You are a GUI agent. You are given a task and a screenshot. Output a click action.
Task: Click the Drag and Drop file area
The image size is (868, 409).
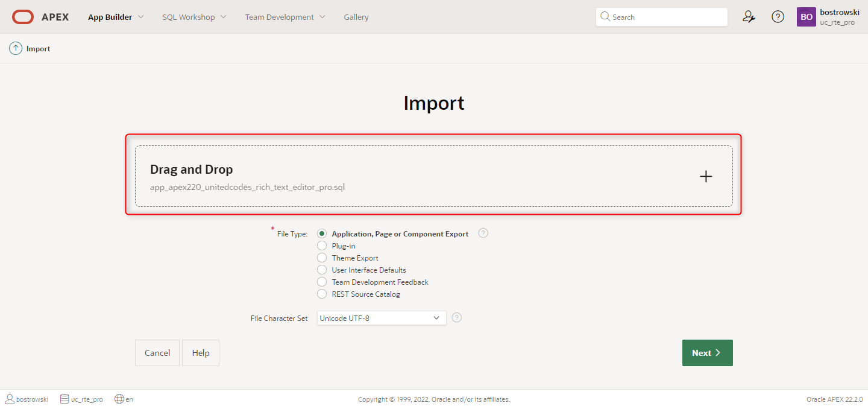[434, 176]
